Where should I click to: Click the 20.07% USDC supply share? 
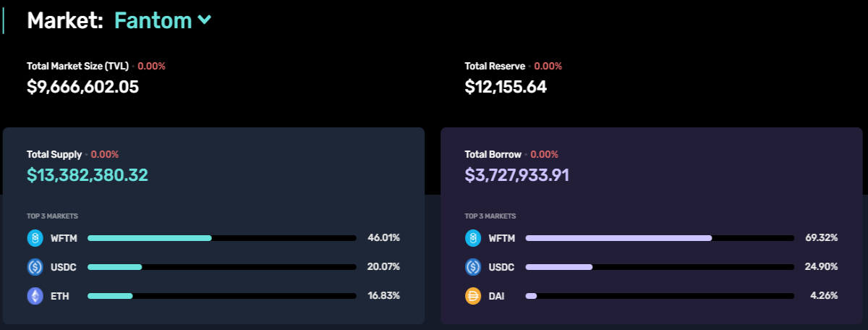(x=383, y=267)
